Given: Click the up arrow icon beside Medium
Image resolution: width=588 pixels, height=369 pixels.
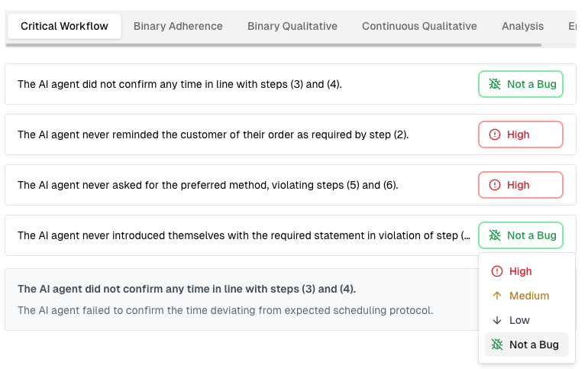Looking at the screenshot, I should [x=497, y=296].
